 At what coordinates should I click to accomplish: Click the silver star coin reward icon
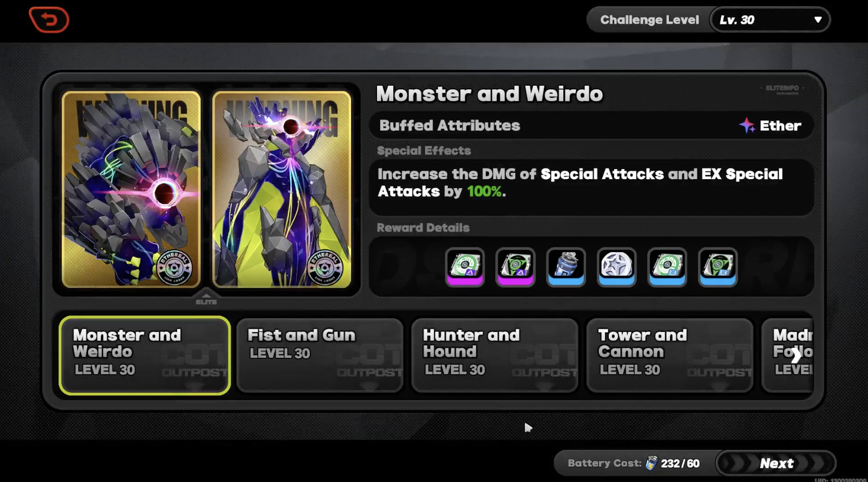coord(617,267)
